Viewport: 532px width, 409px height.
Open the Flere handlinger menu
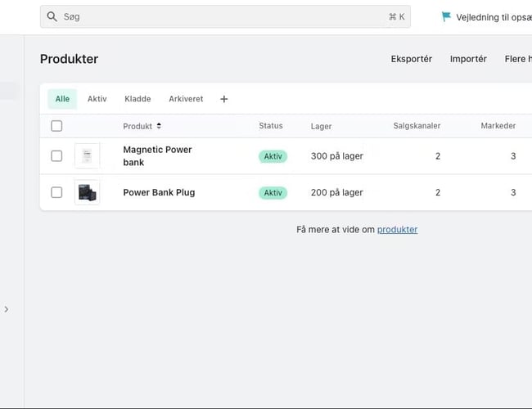(516, 59)
